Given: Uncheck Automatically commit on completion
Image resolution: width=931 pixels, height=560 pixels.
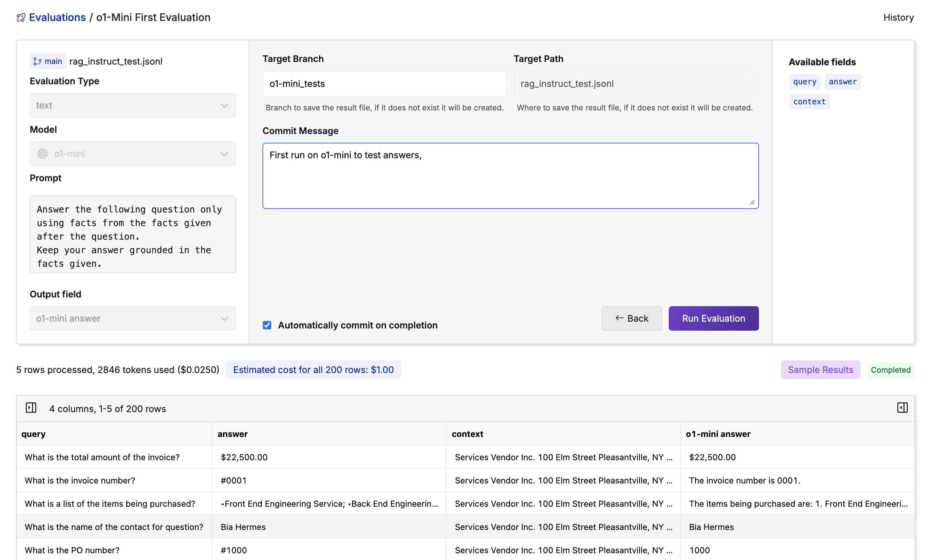Looking at the screenshot, I should click(x=267, y=325).
